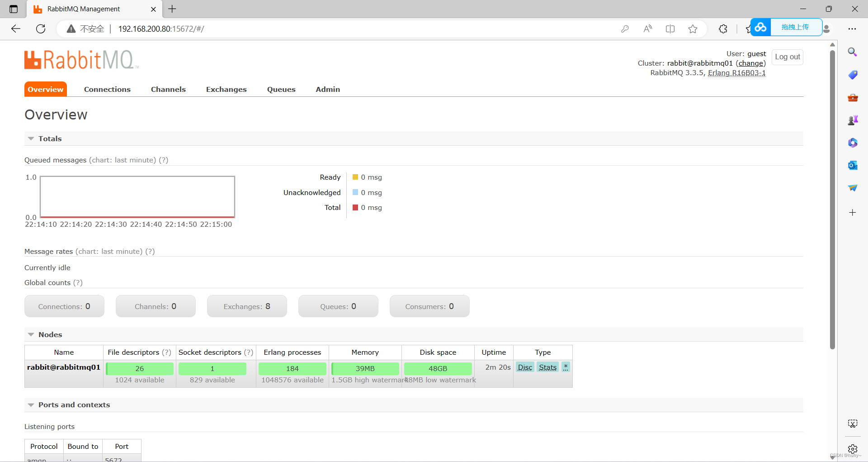Click the Baidu cloud upload button
This screenshot has height=462, width=868.
786,27
